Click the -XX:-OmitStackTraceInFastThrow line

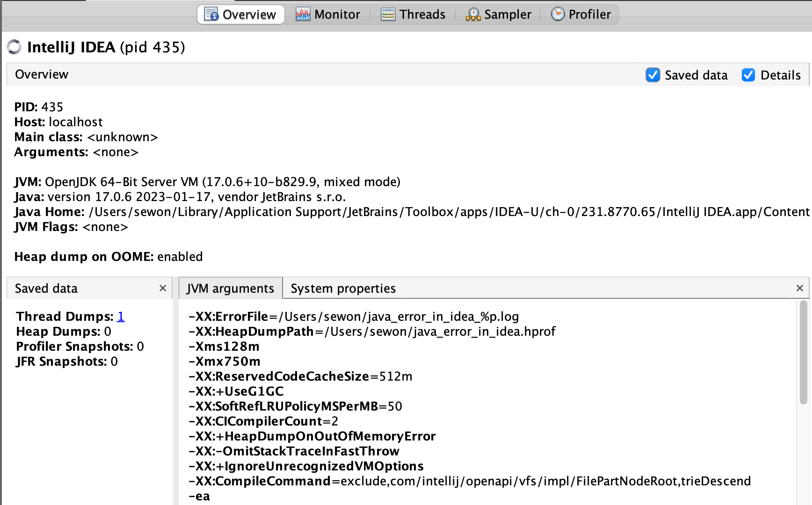tap(294, 451)
